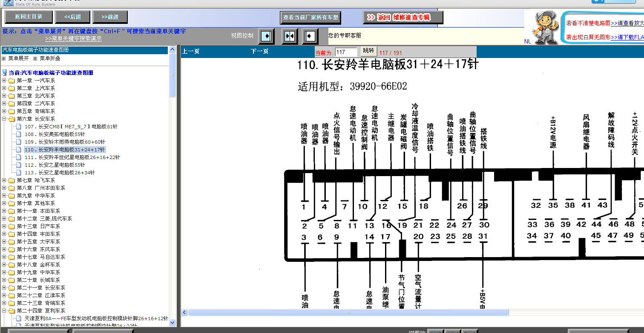Expand 第八章 广州本田车系 tree node

click(4, 188)
